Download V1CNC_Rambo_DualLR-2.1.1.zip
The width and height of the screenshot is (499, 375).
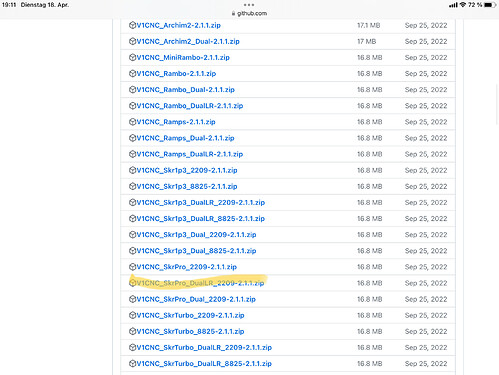tap(190, 106)
